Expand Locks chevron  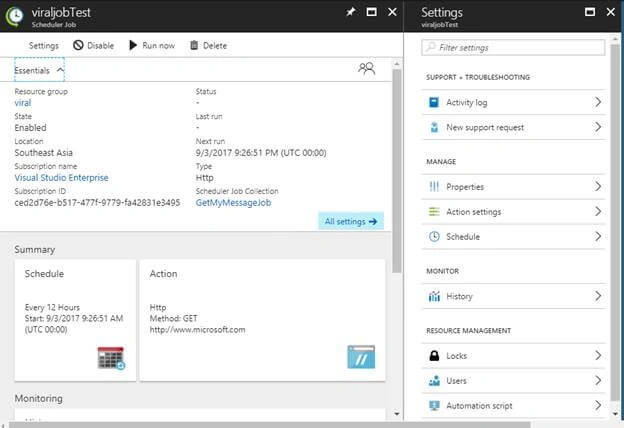(598, 356)
